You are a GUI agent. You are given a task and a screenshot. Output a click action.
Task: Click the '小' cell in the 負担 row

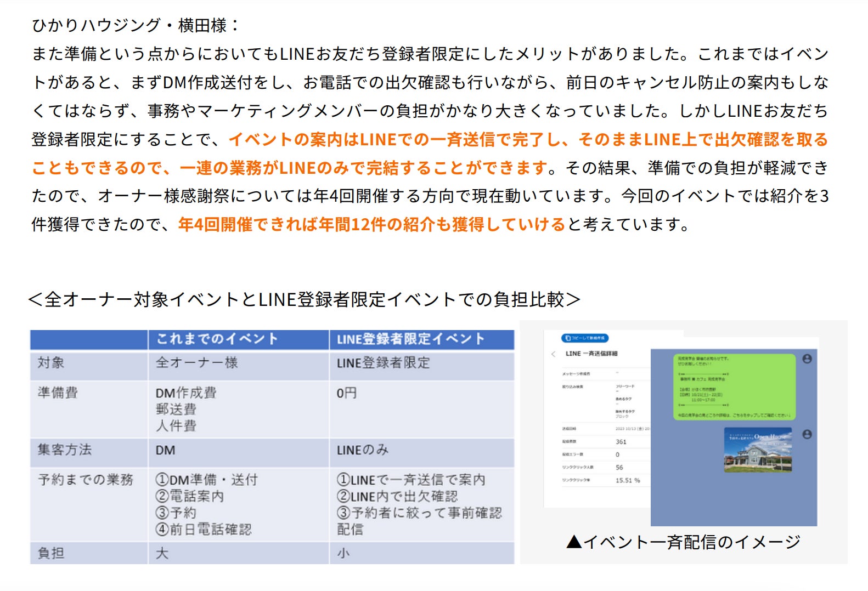[343, 553]
